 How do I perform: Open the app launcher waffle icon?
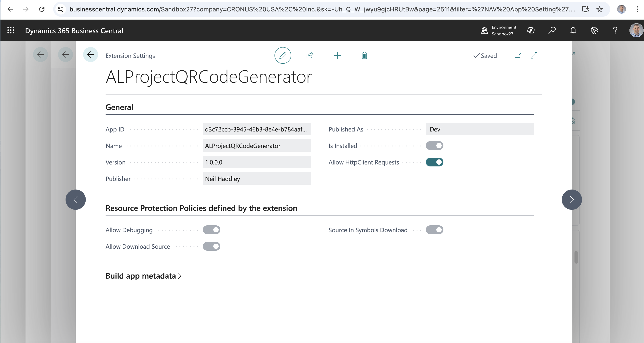click(x=11, y=31)
